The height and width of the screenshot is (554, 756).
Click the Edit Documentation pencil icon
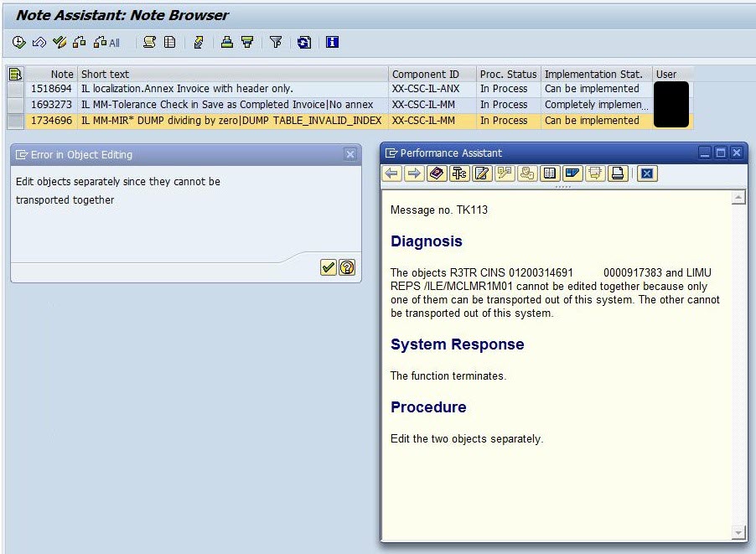coord(482,173)
